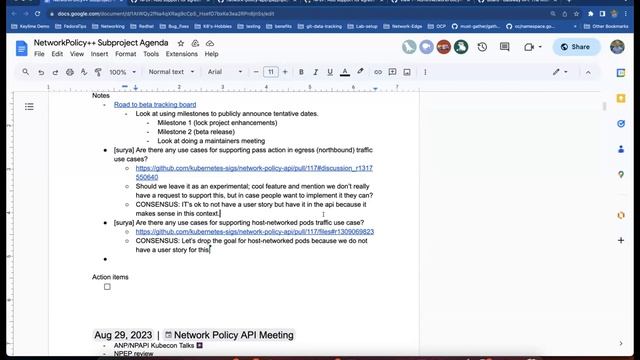Add a comment from toolbar
This screenshot has height=360, width=640.
392,72
